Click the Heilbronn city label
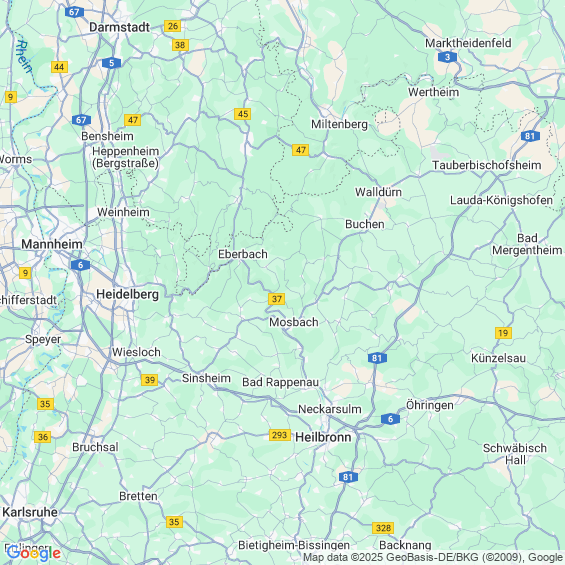This screenshot has width=565, height=565. point(323,437)
